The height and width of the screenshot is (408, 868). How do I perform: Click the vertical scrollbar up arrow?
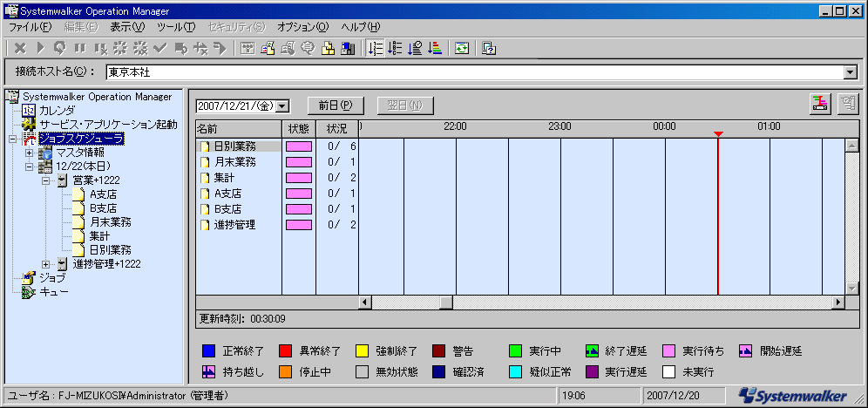[851, 145]
